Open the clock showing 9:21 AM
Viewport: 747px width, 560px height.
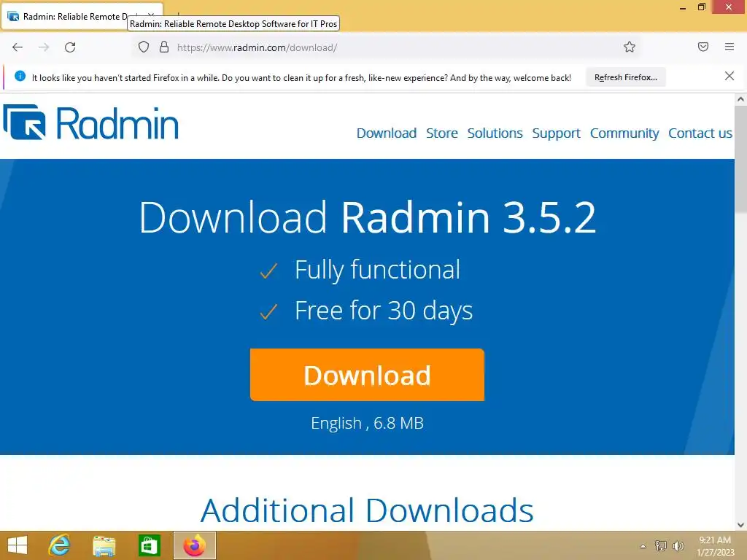click(715, 545)
